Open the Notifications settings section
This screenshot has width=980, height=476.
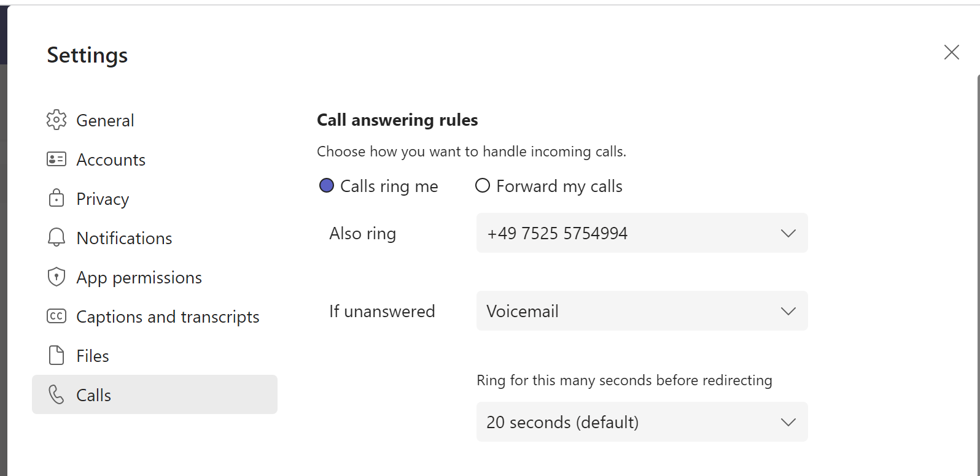124,238
